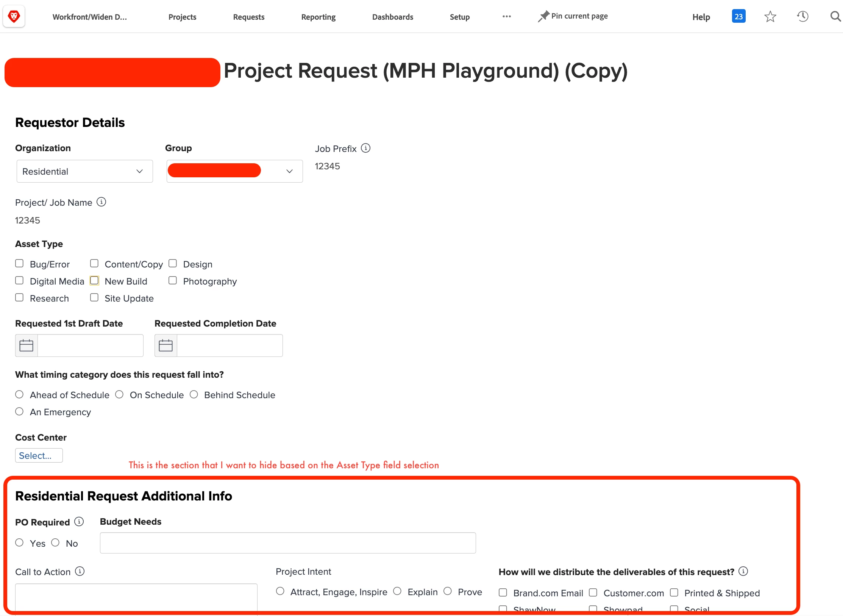Click the search magnifier icon

coord(835,16)
